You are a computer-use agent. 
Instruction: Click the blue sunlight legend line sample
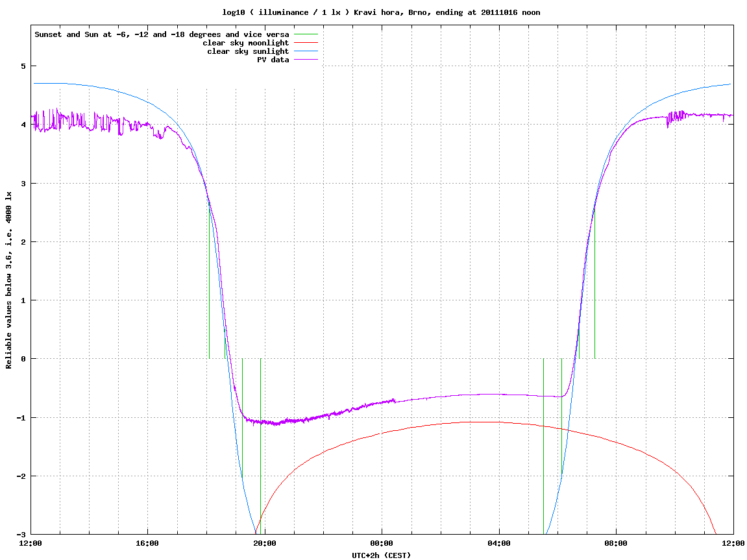click(306, 51)
